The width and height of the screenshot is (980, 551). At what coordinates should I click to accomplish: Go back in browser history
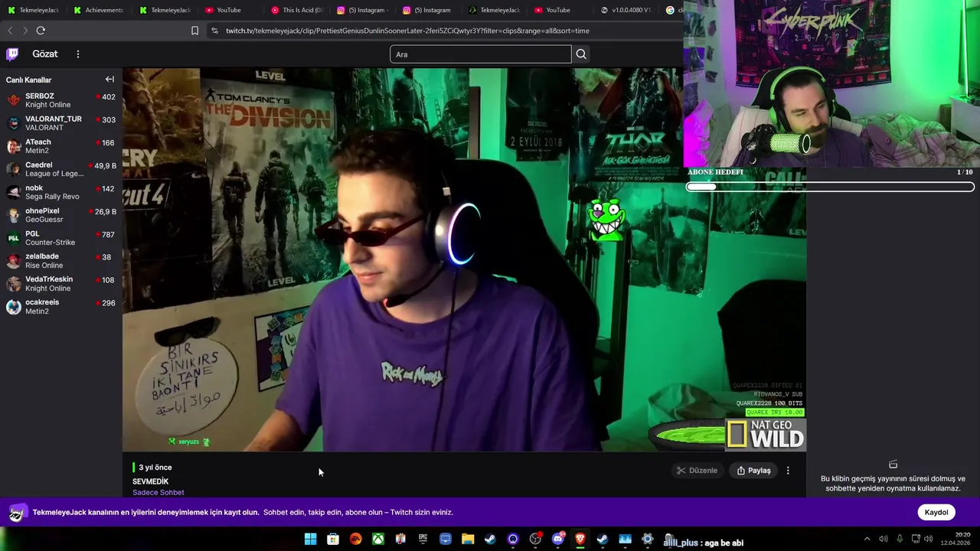(10, 31)
